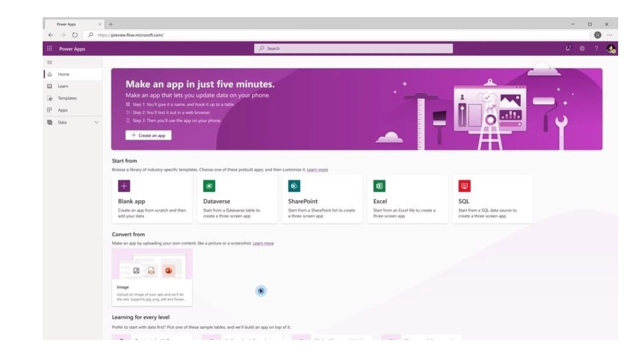
Task: Go back with browser back arrow
Action: [51, 35]
